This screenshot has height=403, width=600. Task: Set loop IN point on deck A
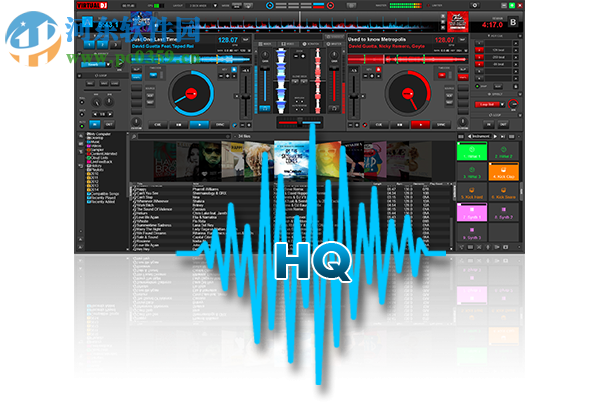pyautogui.click(x=95, y=124)
